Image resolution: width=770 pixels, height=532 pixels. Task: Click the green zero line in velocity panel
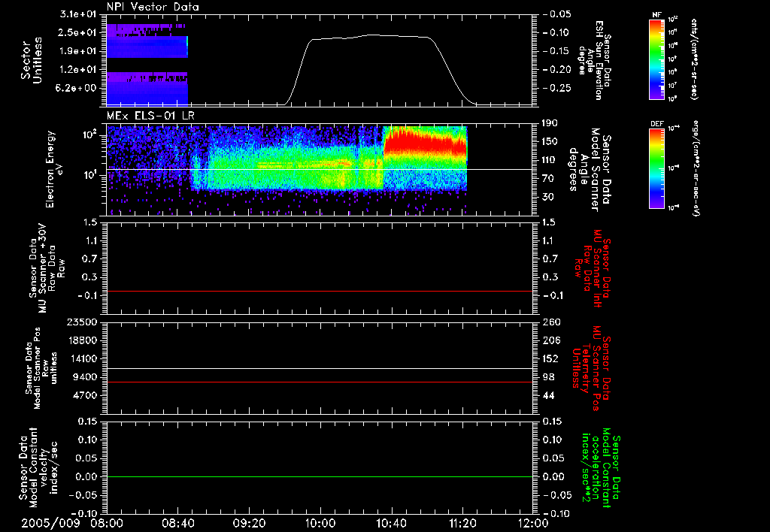(x=319, y=476)
